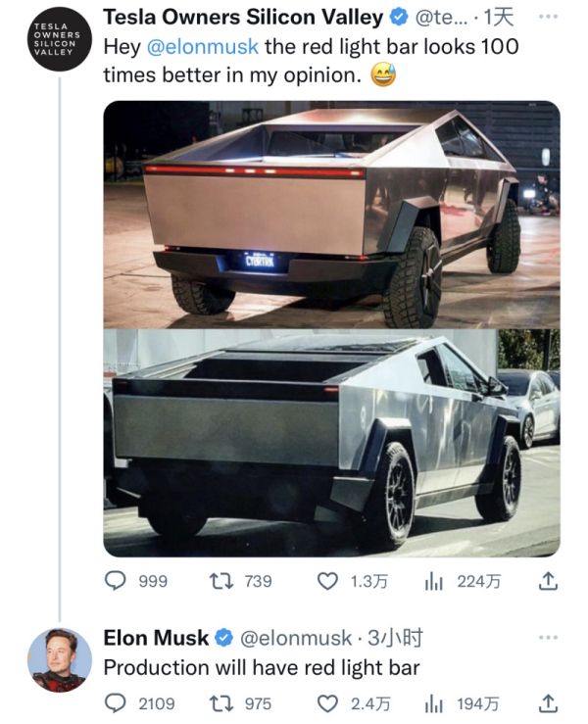Like the Tesla Owners Silicon Valley tweet

328,581
